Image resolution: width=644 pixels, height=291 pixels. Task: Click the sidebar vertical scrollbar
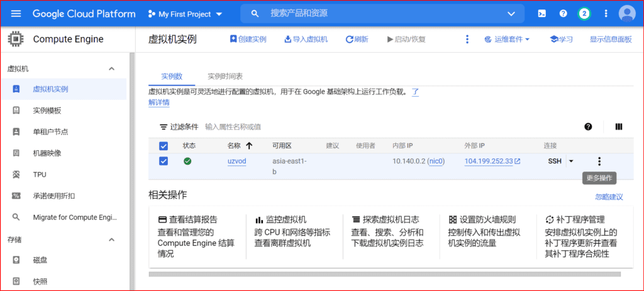[132, 172]
